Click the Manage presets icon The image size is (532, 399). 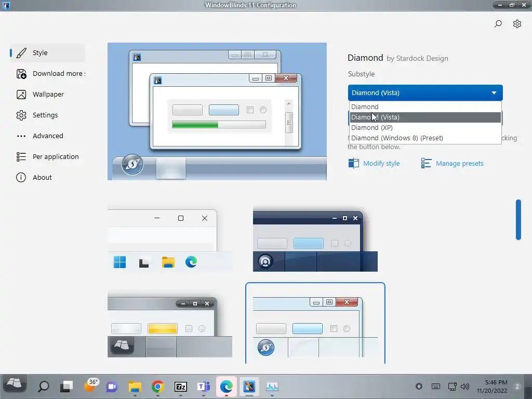[x=426, y=163]
